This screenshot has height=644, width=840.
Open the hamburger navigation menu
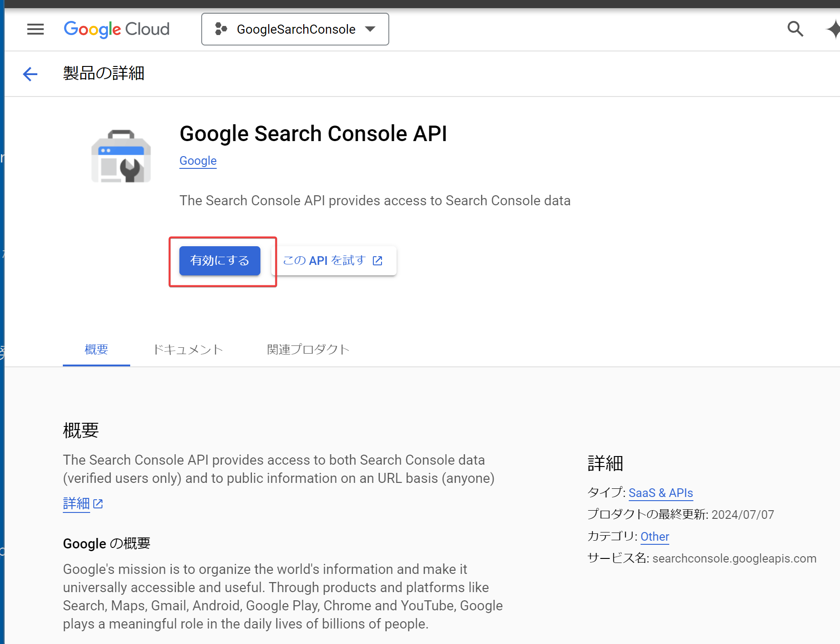coord(36,29)
